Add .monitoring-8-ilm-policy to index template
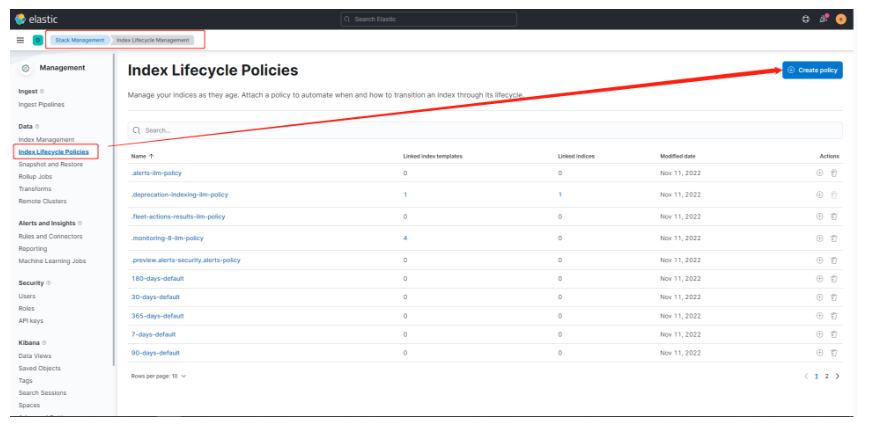The width and height of the screenshot is (874, 426). (x=819, y=238)
